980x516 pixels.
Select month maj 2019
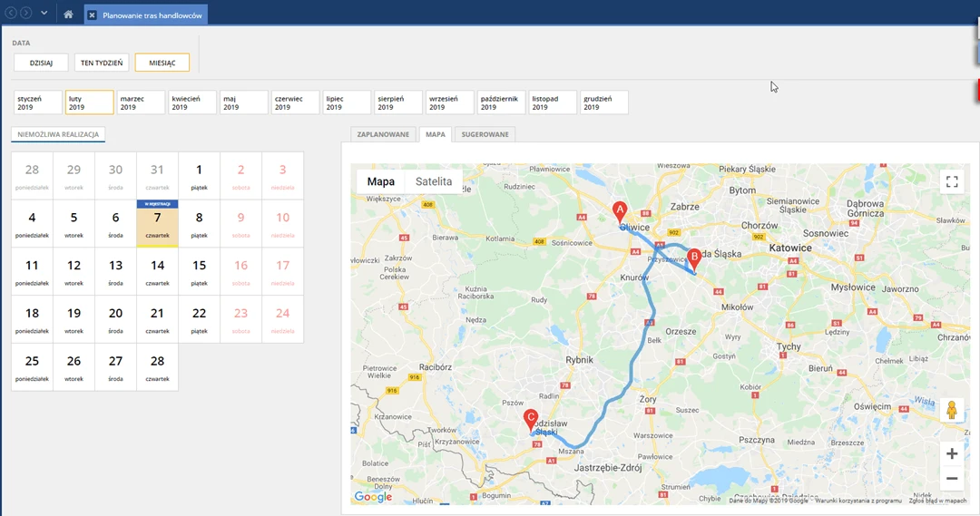pos(244,102)
